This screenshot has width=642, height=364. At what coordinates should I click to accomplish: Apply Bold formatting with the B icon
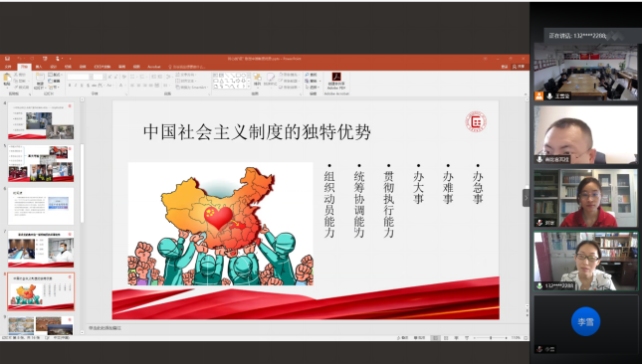(70, 86)
